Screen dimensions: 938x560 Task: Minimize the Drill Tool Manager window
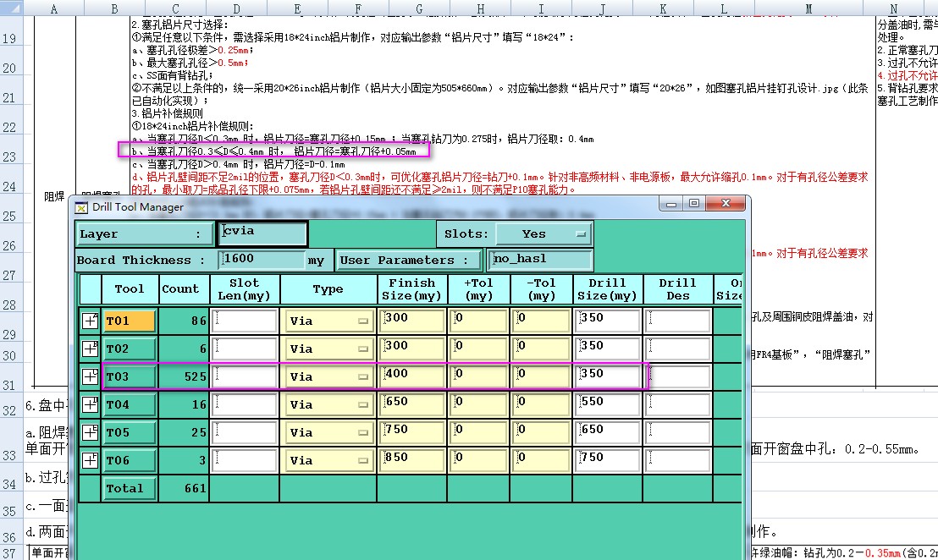(671, 204)
